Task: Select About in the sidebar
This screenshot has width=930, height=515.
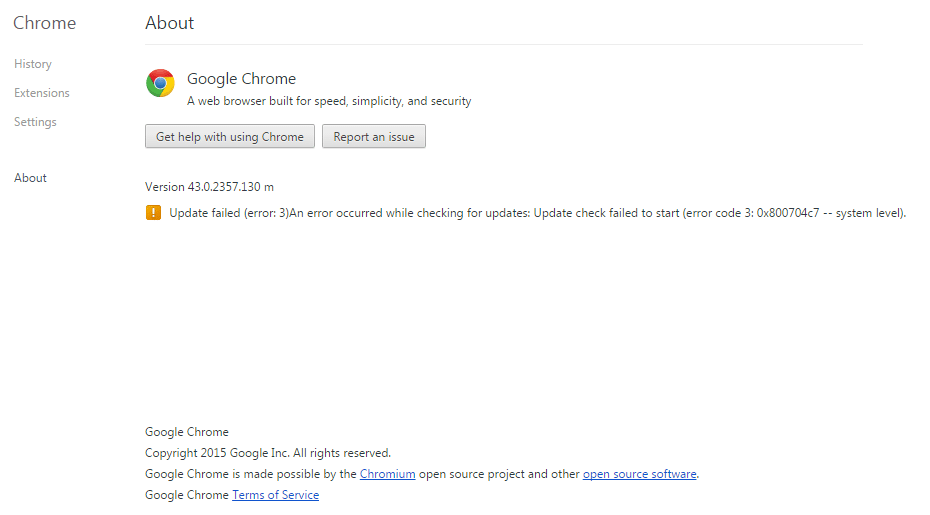Action: (x=30, y=178)
